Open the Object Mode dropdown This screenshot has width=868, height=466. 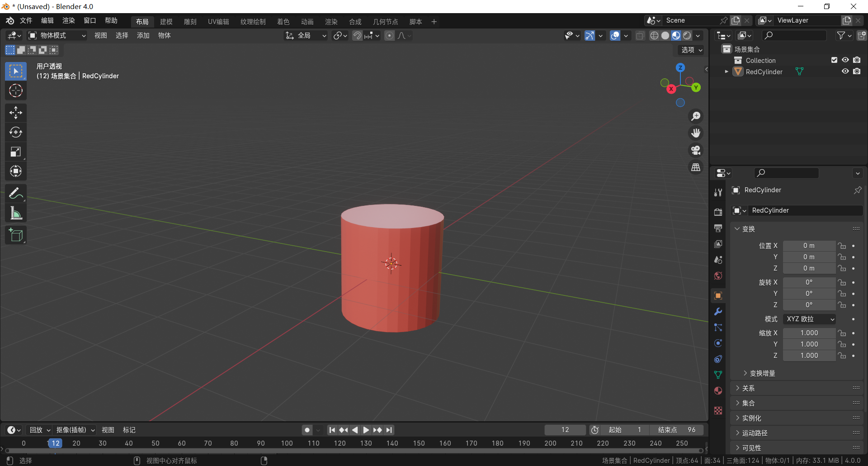click(57, 35)
